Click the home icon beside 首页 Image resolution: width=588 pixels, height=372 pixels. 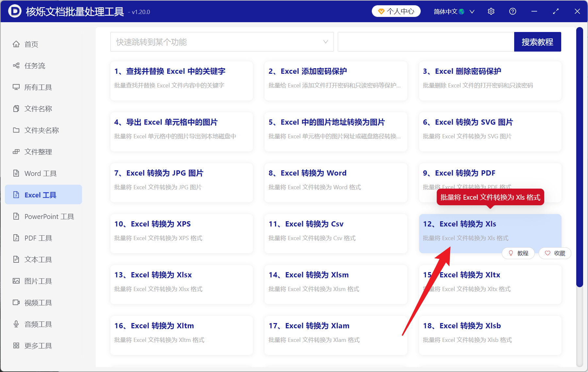click(16, 44)
